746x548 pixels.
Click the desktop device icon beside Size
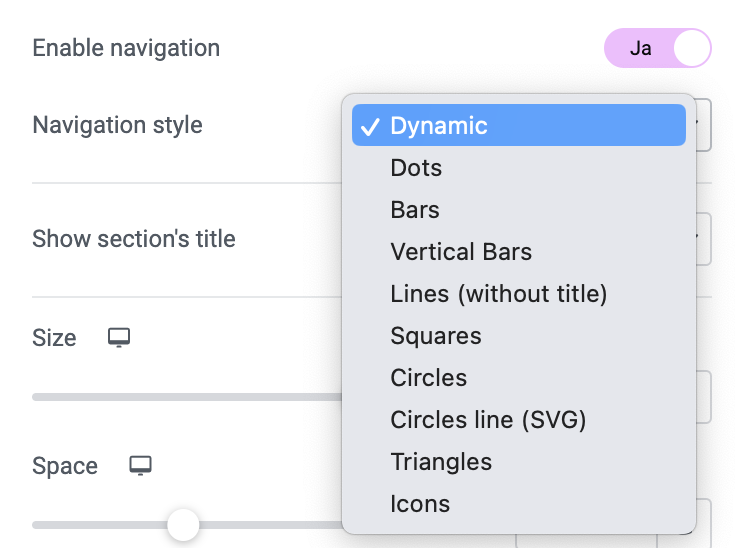[118, 338]
